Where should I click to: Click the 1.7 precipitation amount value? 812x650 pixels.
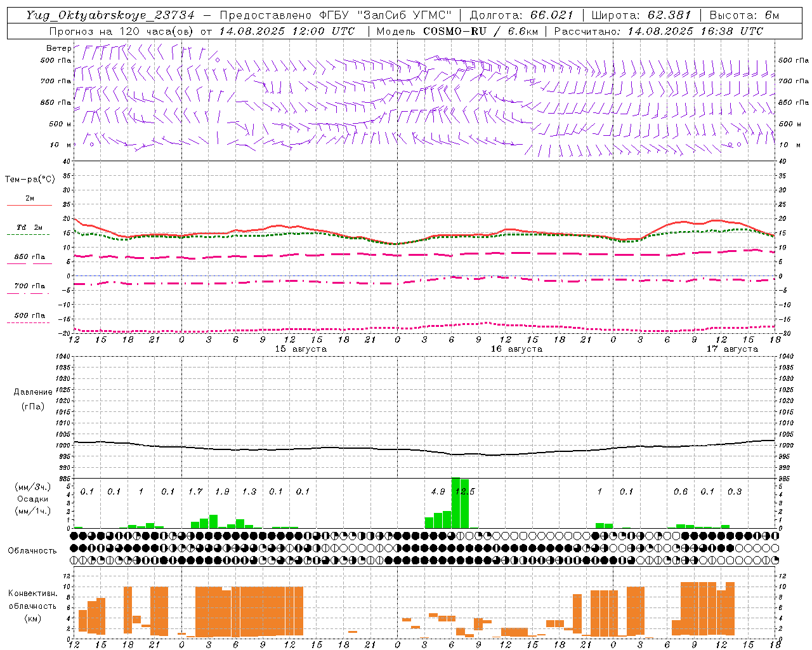[x=195, y=492]
